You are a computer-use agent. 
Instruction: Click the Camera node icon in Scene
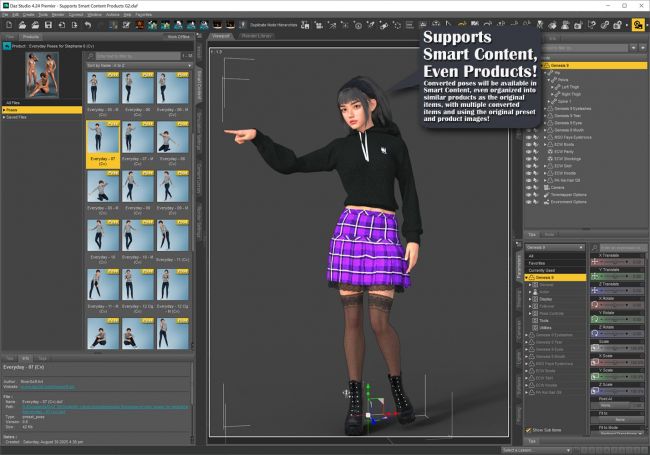click(x=546, y=187)
